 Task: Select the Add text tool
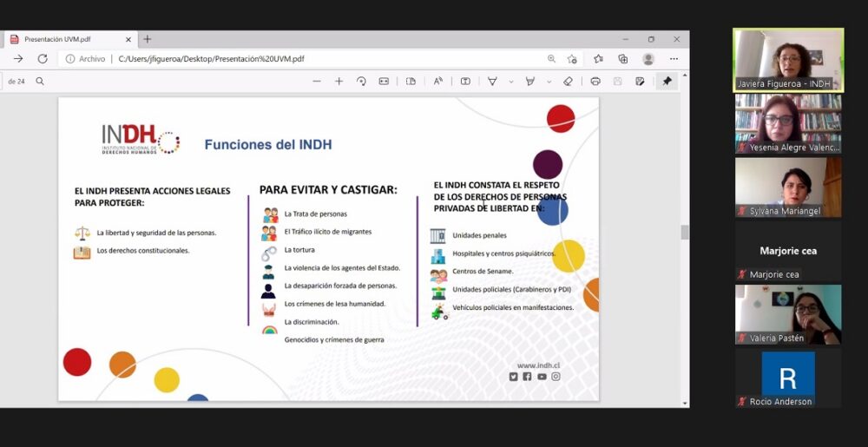[465, 82]
